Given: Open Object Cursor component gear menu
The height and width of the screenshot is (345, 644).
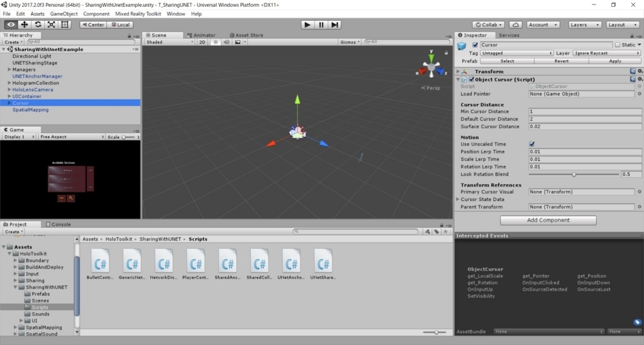Looking at the screenshot, I should [640, 79].
